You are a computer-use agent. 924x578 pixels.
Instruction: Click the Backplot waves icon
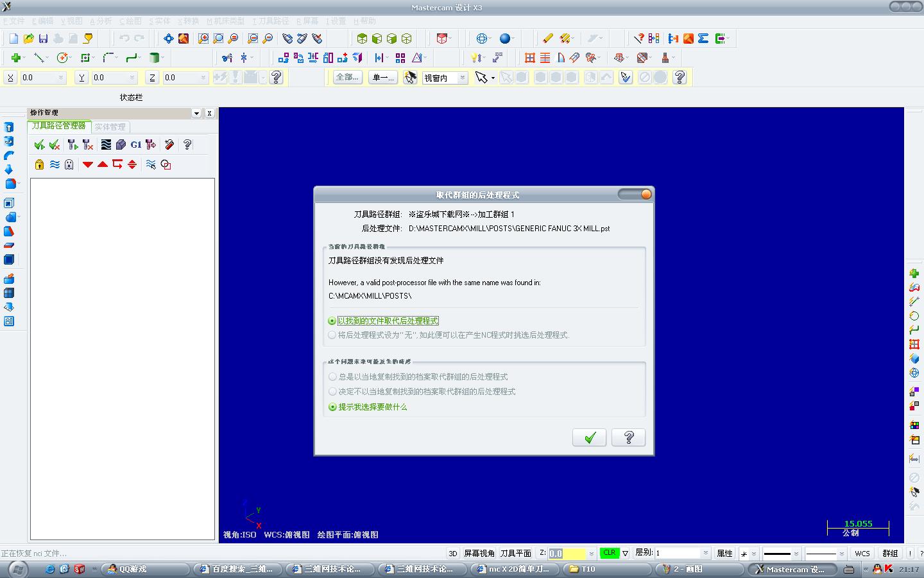coord(106,144)
